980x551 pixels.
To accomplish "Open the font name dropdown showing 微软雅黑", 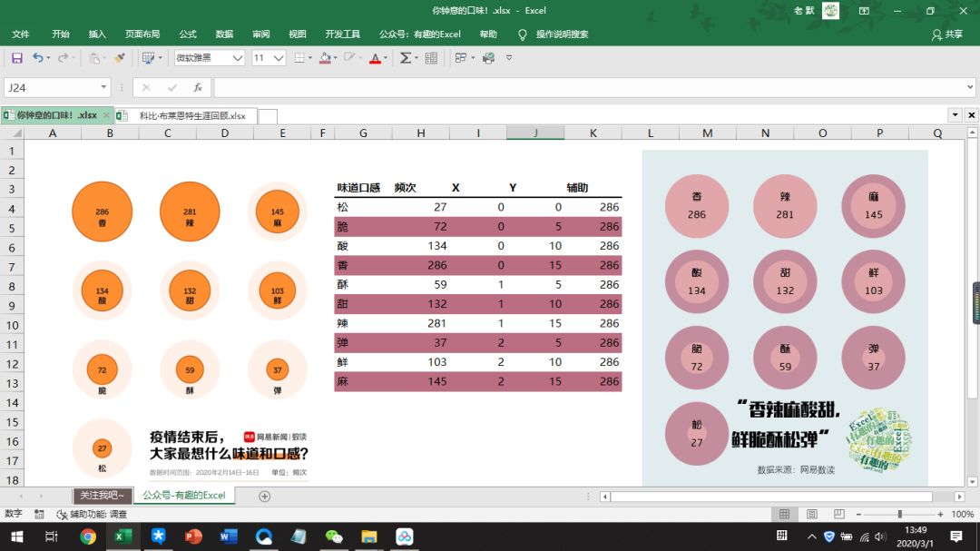I will pos(237,57).
